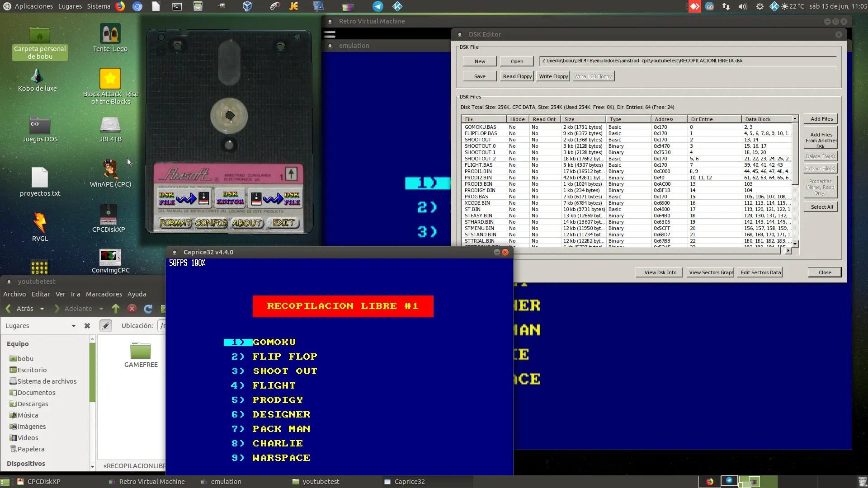This screenshot has width=868, height=488.
Task: Expand the Atrás history dropdown arrow
Action: pos(42,309)
